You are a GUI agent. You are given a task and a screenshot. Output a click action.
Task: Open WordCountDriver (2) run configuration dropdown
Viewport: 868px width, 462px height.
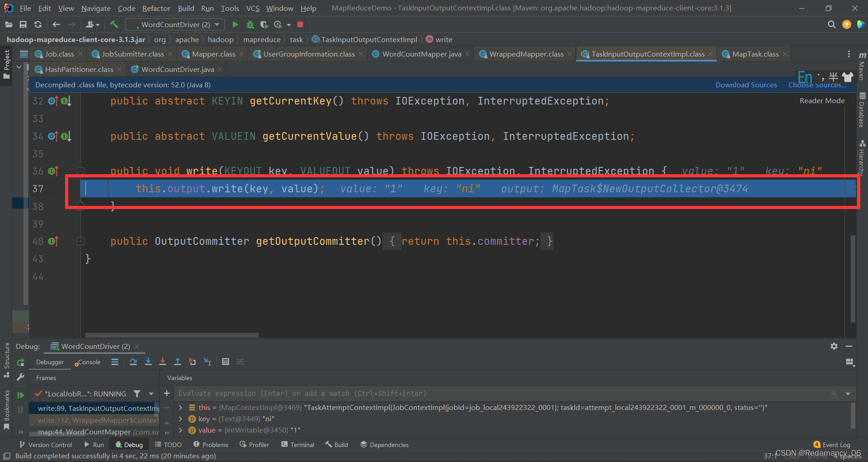point(175,24)
